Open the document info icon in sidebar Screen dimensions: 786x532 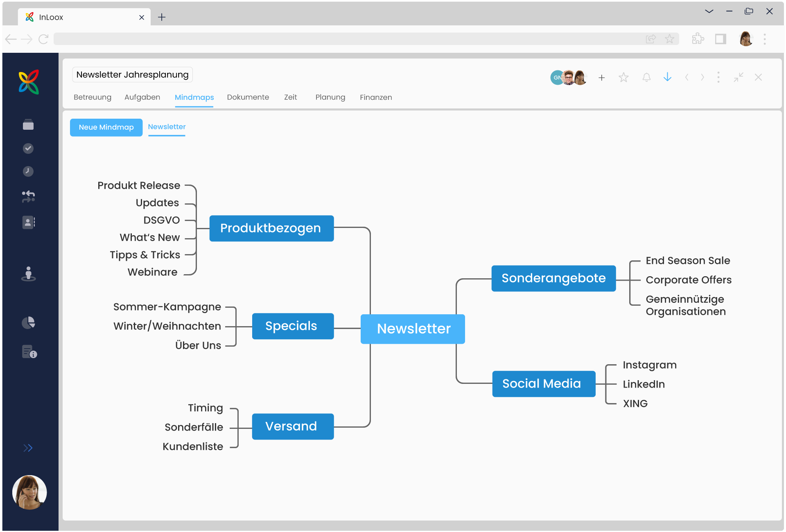click(x=29, y=352)
